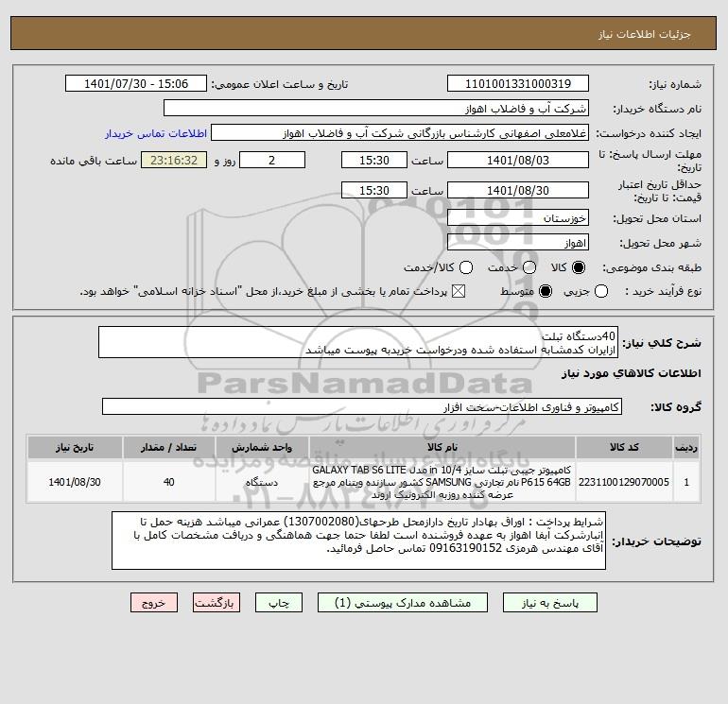Click the 'پاسخ به نیاز' button

549,602
